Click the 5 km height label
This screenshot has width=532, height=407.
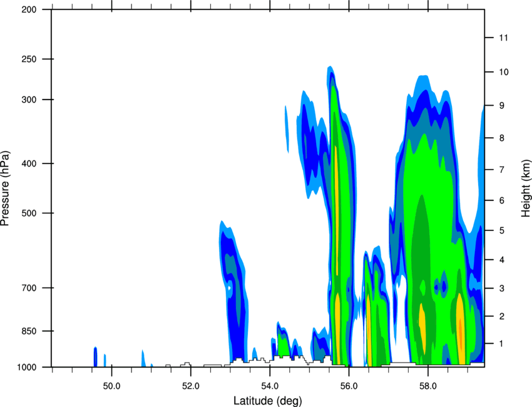coord(502,230)
